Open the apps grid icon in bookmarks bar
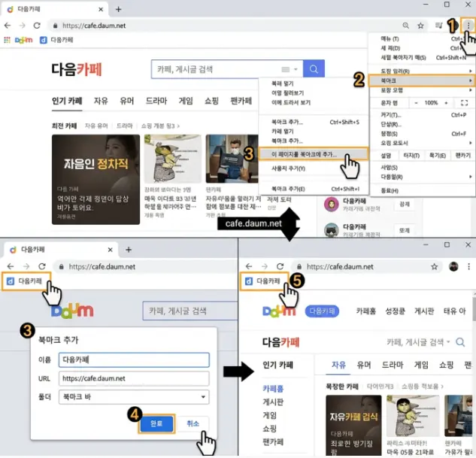Viewport: 476px width, 458px height. point(7,40)
